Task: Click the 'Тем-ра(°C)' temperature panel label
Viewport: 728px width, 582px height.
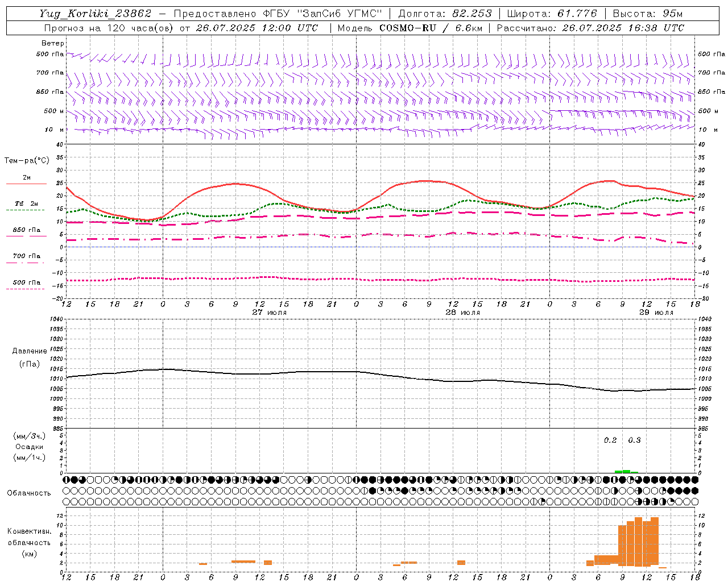Action: (x=27, y=161)
